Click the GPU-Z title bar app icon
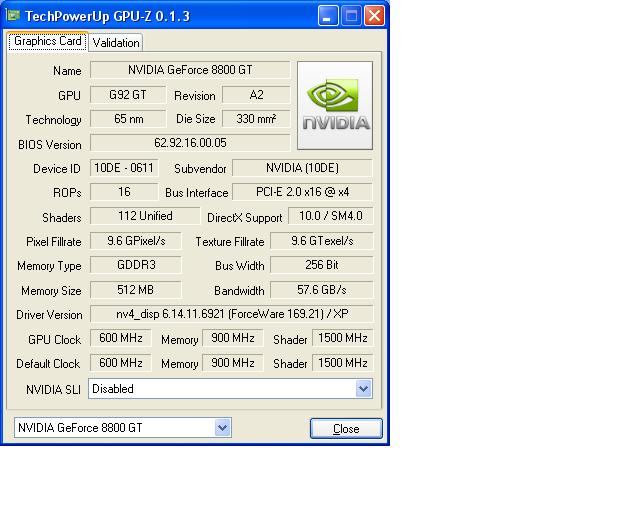640x512 pixels. [13, 16]
